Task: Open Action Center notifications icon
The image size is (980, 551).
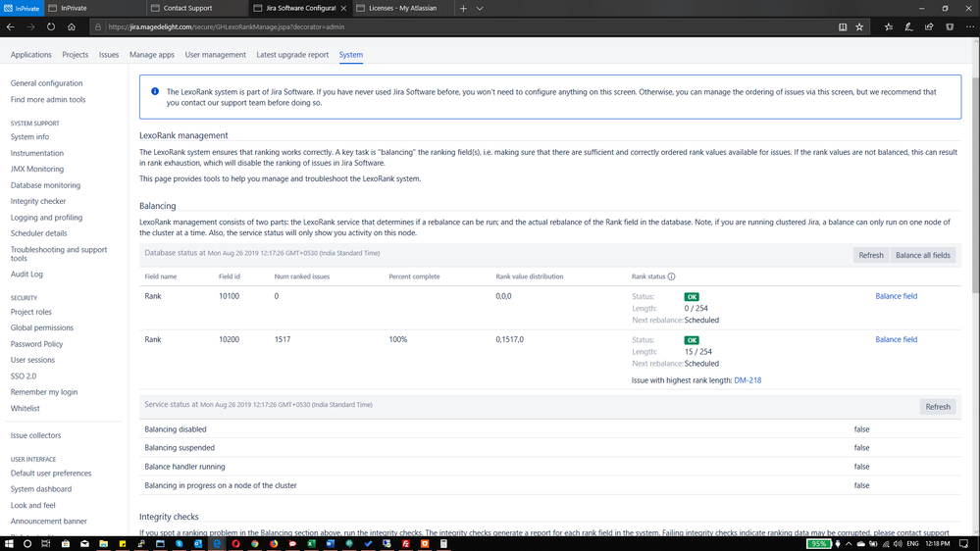Action: (x=963, y=543)
